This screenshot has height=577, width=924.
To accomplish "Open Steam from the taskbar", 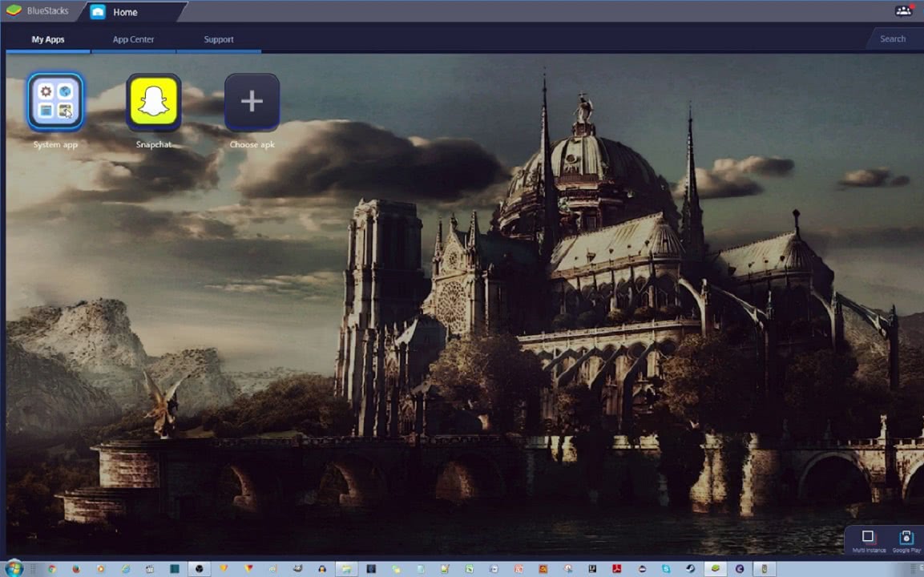I will coord(690,569).
